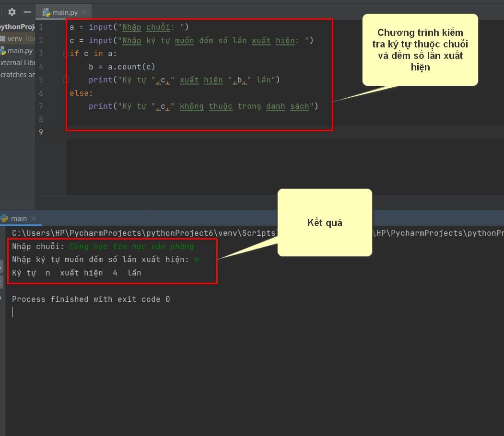Image resolution: width=504 pixels, height=436 pixels.
Task: Open project view settings gear
Action: (x=12, y=12)
